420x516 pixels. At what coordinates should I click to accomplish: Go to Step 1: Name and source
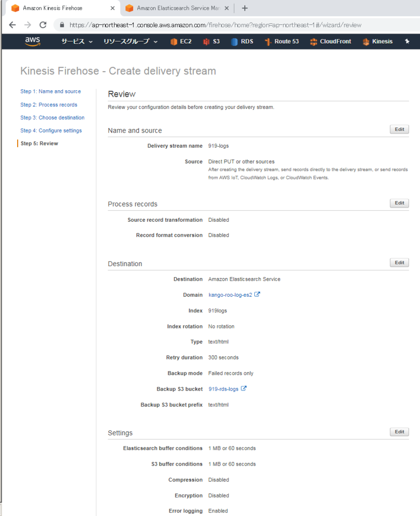point(51,92)
